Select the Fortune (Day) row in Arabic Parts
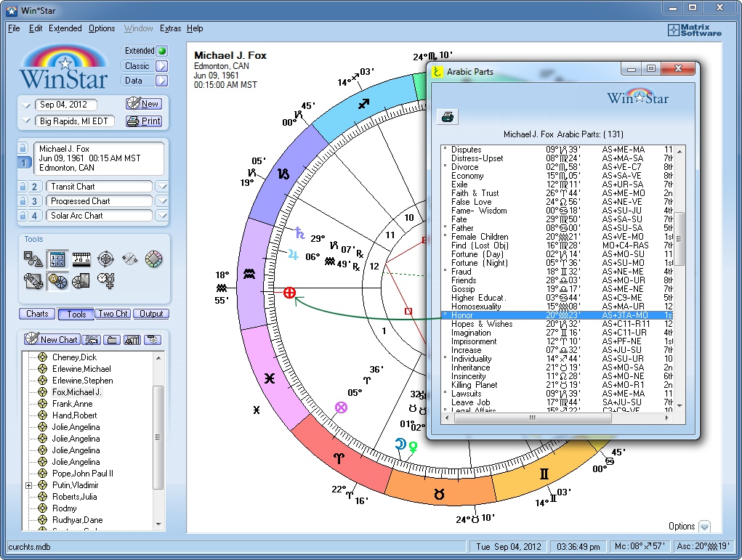Screen dimensions: 742x560 click(557, 254)
